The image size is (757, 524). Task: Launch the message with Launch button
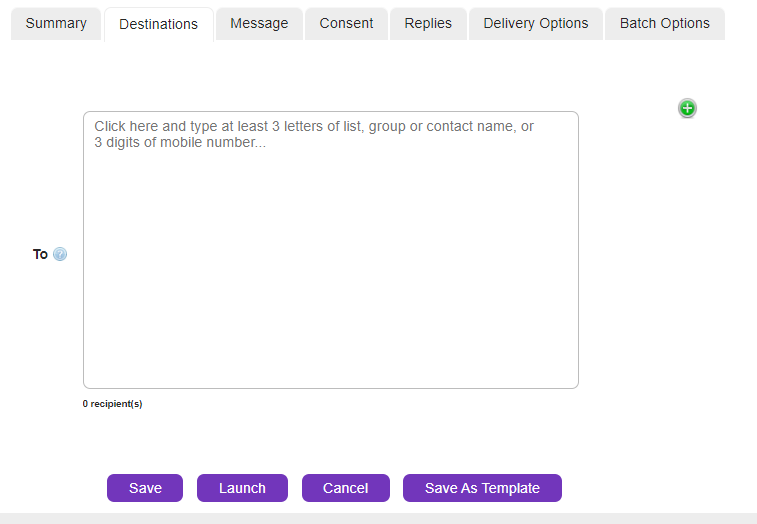tap(242, 488)
